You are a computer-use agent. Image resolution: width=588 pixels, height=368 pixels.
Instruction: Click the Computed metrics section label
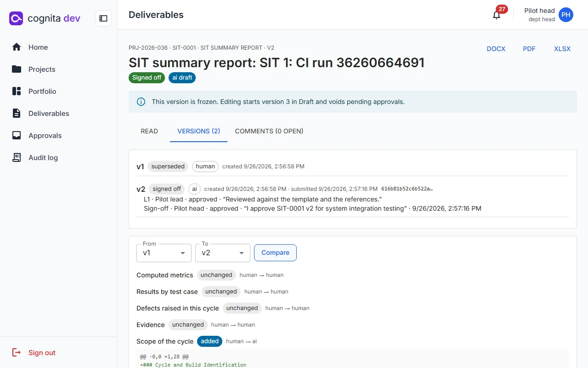165,275
